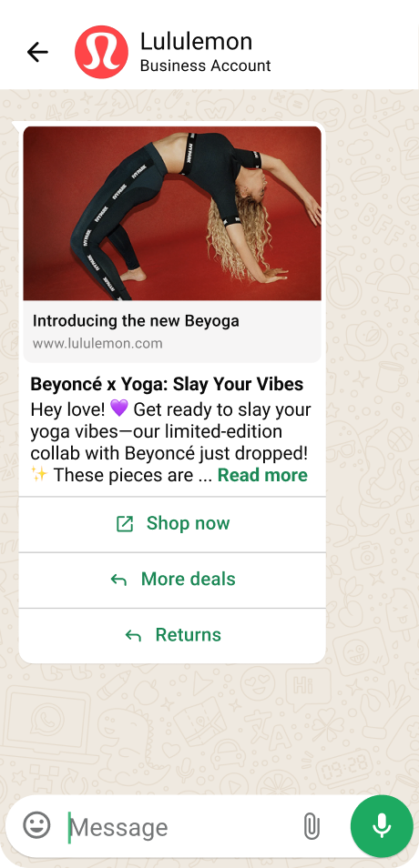
Task: Tap the paperclip attachment icon
Action: [x=312, y=826]
